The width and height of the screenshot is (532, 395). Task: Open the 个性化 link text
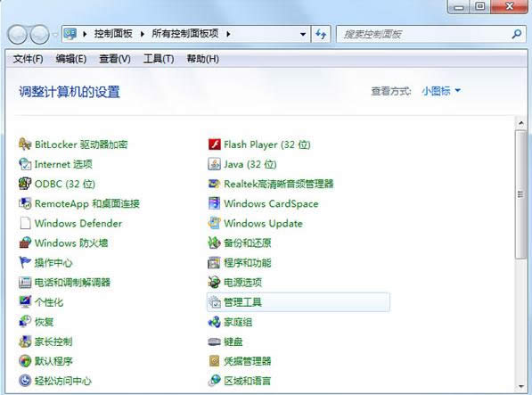click(49, 301)
